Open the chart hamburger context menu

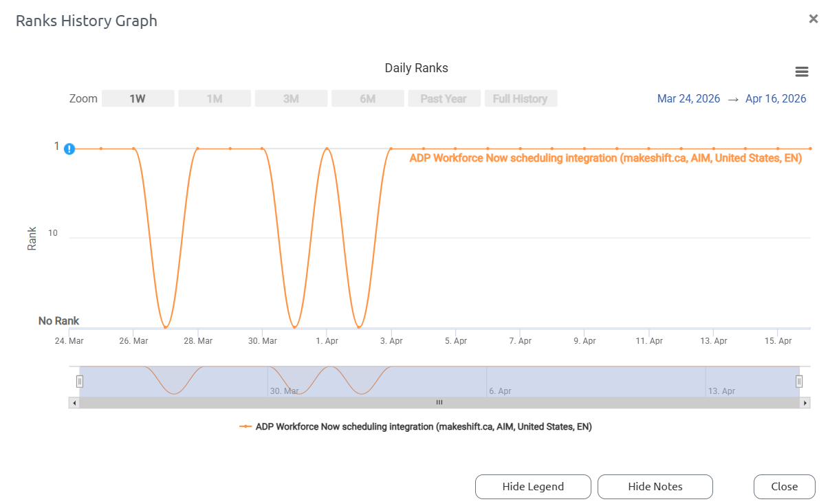coord(801,72)
